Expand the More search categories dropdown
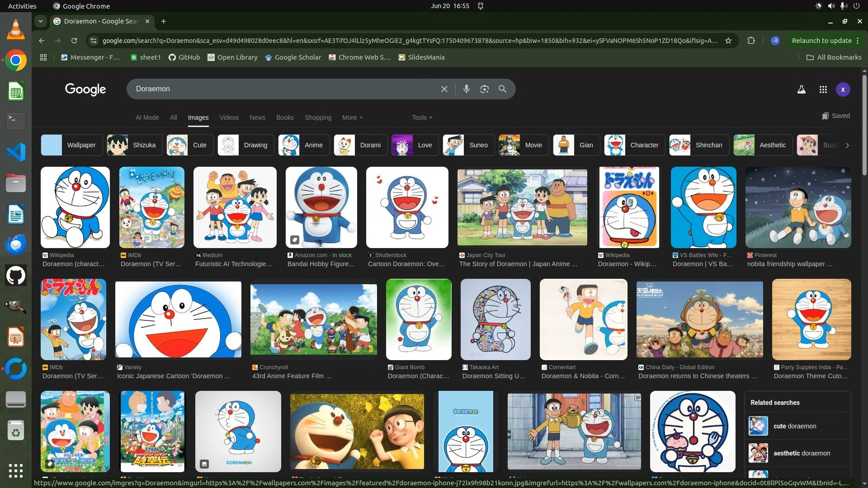868x488 pixels. pyautogui.click(x=352, y=117)
